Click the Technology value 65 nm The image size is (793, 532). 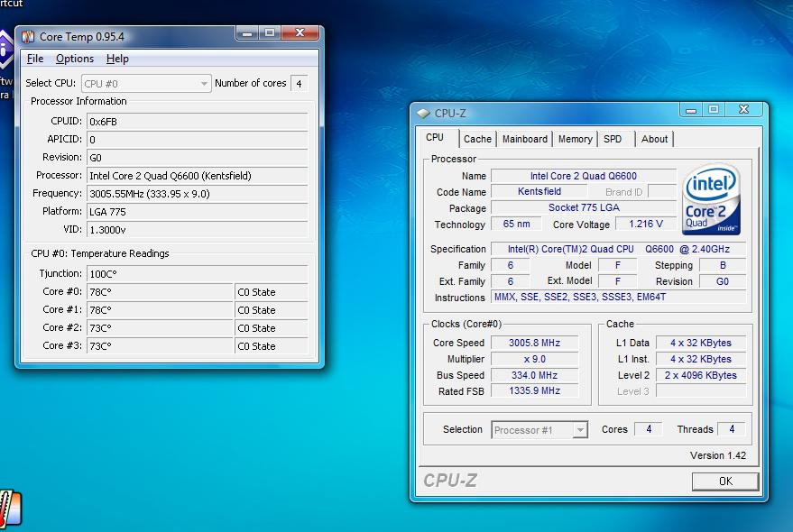(x=516, y=224)
